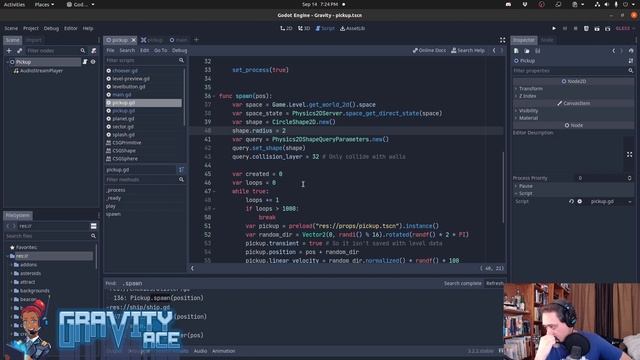The width and height of the screenshot is (640, 360).
Task: Open Activities overview
Action: (x=14, y=4)
